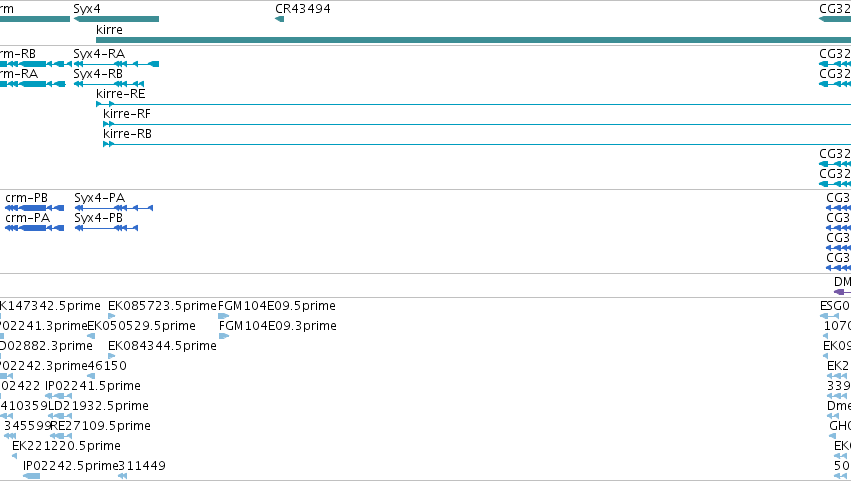Open the Syx4-PA protein label
Viewport: 851px width, 481px height.
pyautogui.click(x=100, y=198)
